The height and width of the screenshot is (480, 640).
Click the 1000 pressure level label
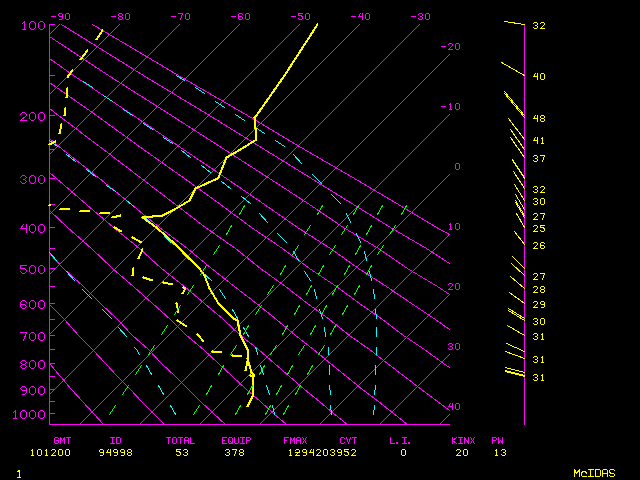click(30, 414)
